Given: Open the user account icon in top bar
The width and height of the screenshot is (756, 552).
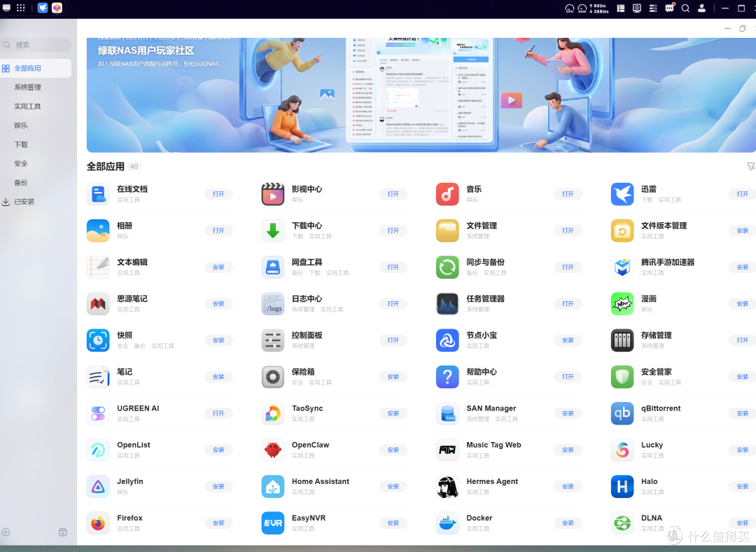Looking at the screenshot, I should (x=702, y=8).
